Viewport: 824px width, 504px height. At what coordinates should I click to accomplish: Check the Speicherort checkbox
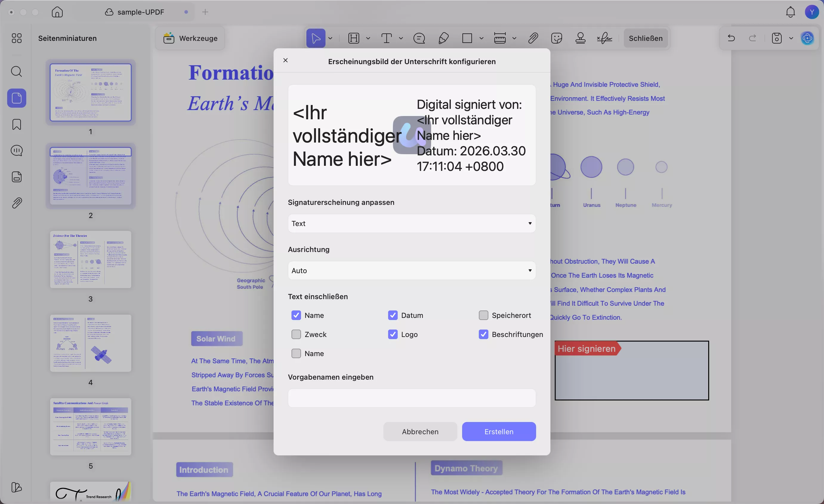[483, 315]
